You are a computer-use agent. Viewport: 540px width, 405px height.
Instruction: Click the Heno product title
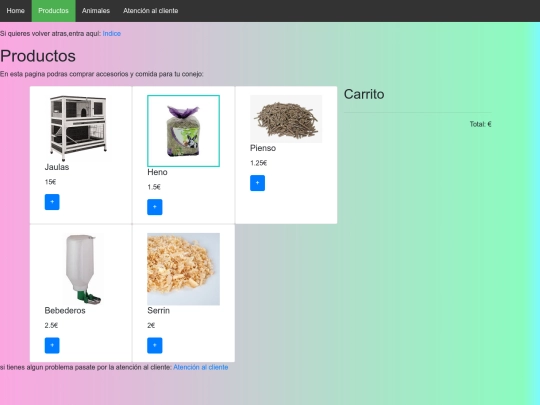point(157,172)
